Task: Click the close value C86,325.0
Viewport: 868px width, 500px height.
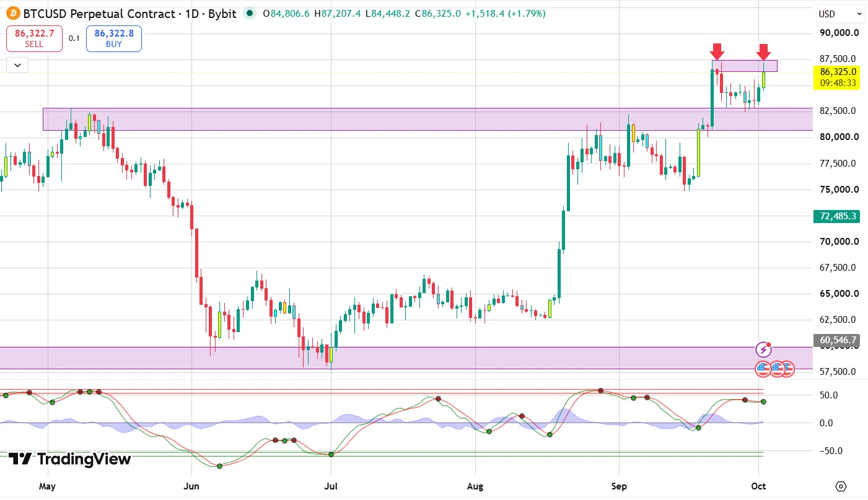Action: pyautogui.click(x=439, y=14)
